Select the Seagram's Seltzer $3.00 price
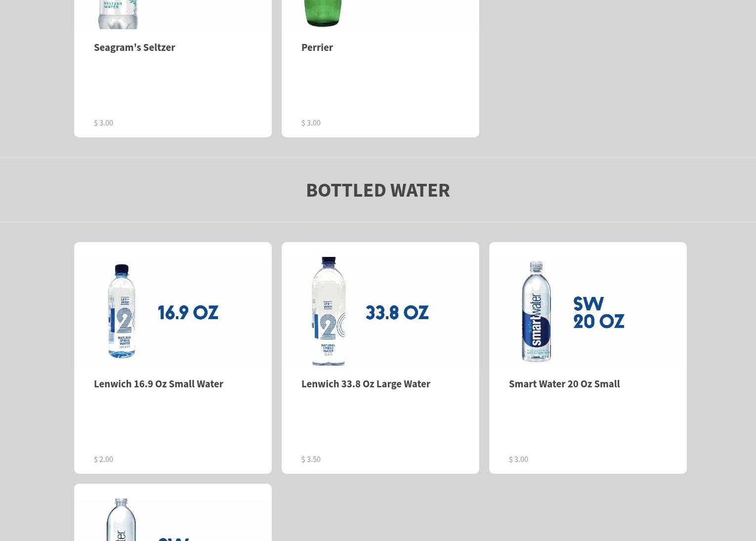The image size is (756, 541). (x=103, y=123)
